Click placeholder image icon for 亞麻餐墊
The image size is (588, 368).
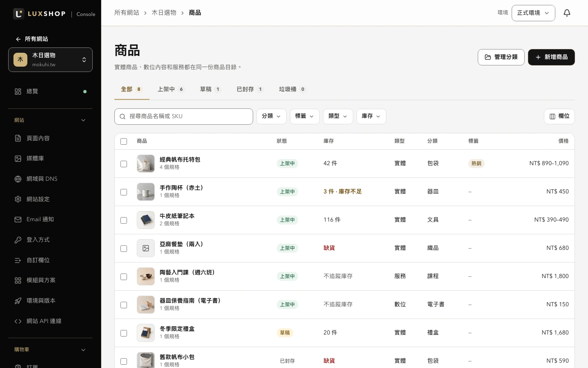pyautogui.click(x=146, y=248)
